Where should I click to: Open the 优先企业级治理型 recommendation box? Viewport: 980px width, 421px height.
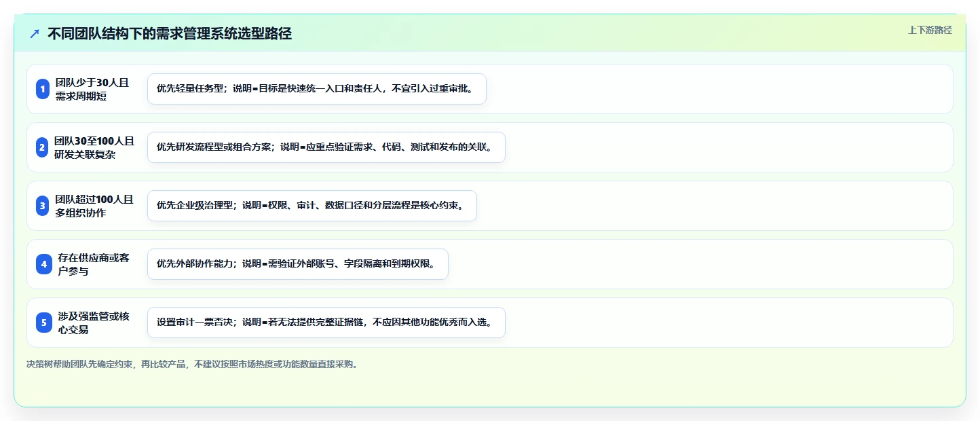pyautogui.click(x=312, y=206)
